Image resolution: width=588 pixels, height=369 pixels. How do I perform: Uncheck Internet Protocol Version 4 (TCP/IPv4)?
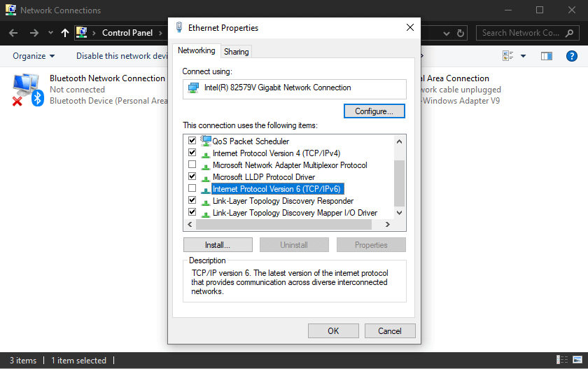click(x=192, y=153)
